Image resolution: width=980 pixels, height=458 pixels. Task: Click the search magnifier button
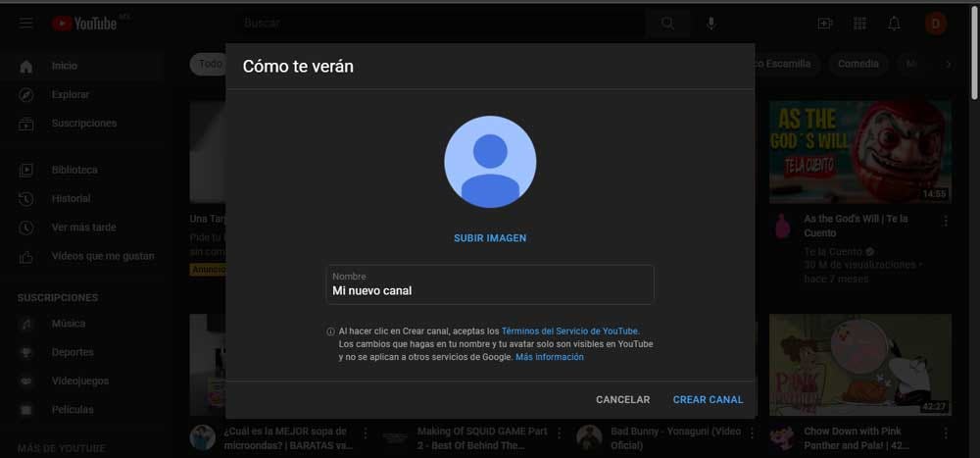667,23
